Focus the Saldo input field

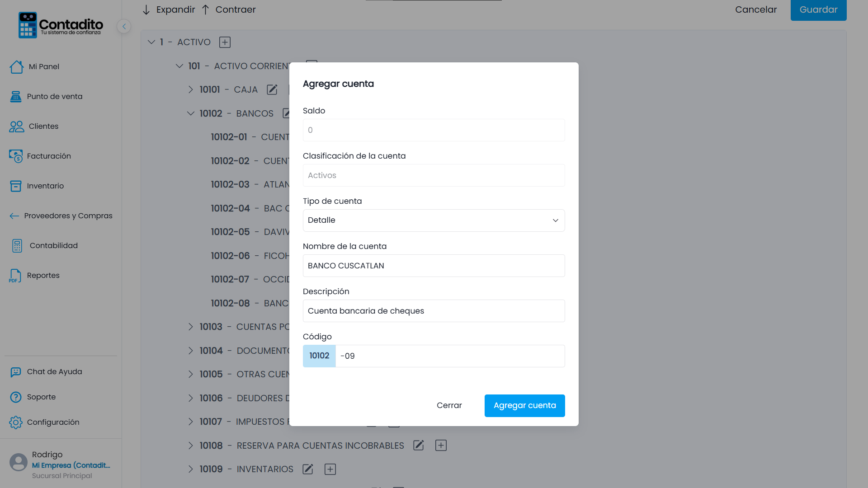434,130
